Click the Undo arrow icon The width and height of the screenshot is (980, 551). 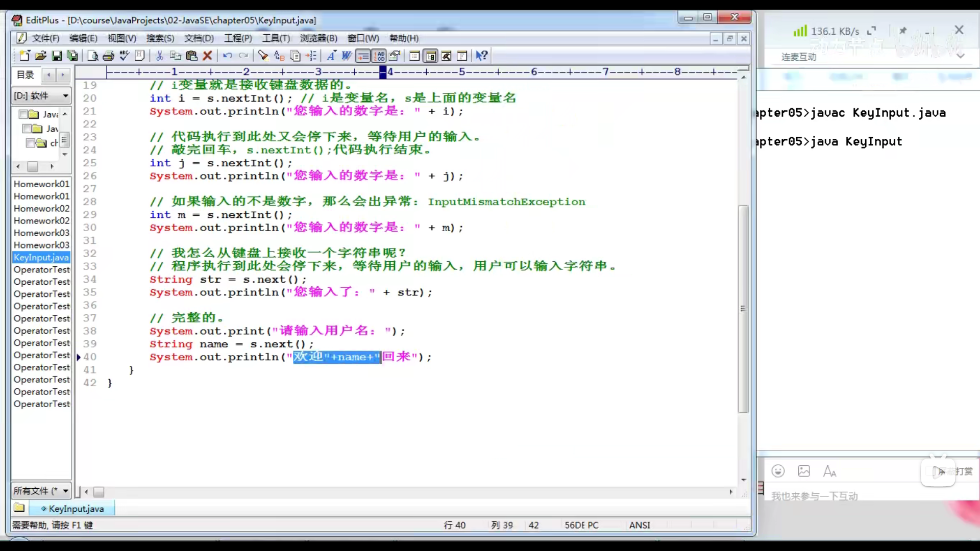[228, 56]
